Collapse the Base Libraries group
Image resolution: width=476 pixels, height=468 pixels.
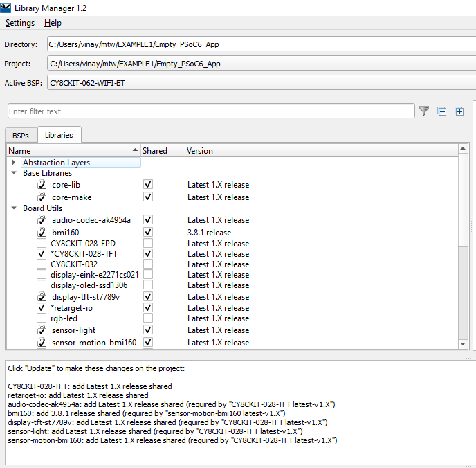tap(14, 173)
